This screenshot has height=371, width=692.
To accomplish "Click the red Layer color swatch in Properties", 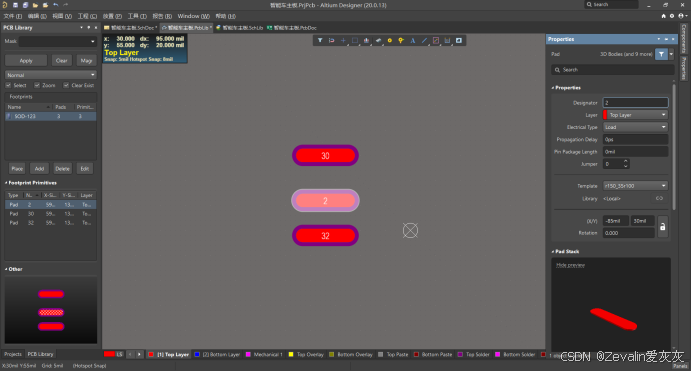I will tap(605, 115).
